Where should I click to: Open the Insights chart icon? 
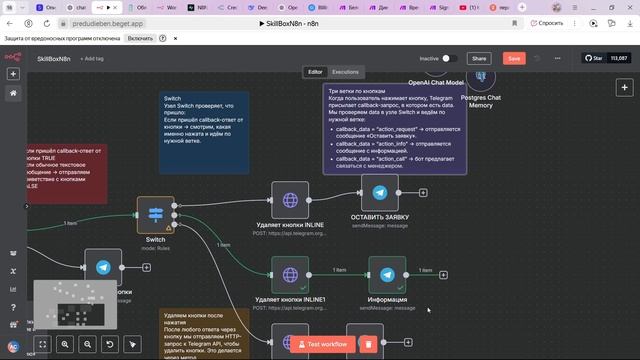pos(13,289)
